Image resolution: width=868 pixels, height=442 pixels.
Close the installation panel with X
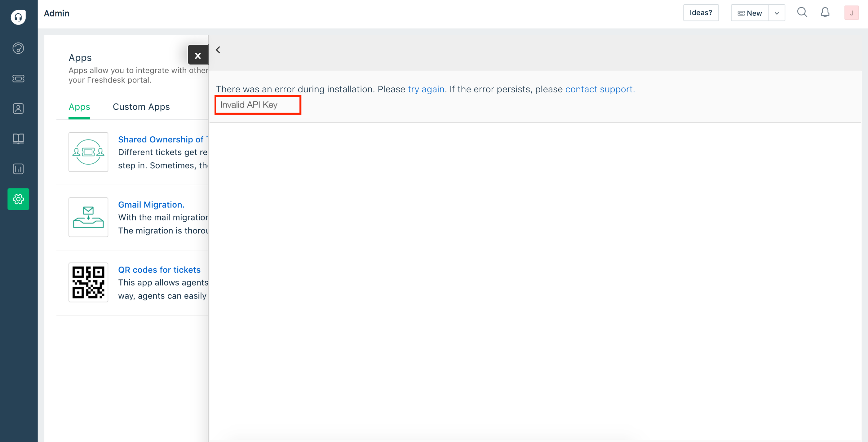pyautogui.click(x=198, y=55)
